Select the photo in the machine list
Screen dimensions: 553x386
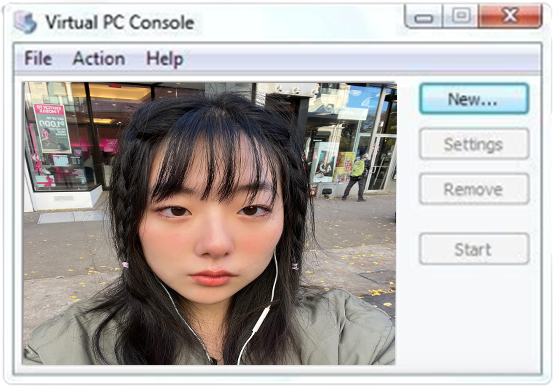[209, 223]
